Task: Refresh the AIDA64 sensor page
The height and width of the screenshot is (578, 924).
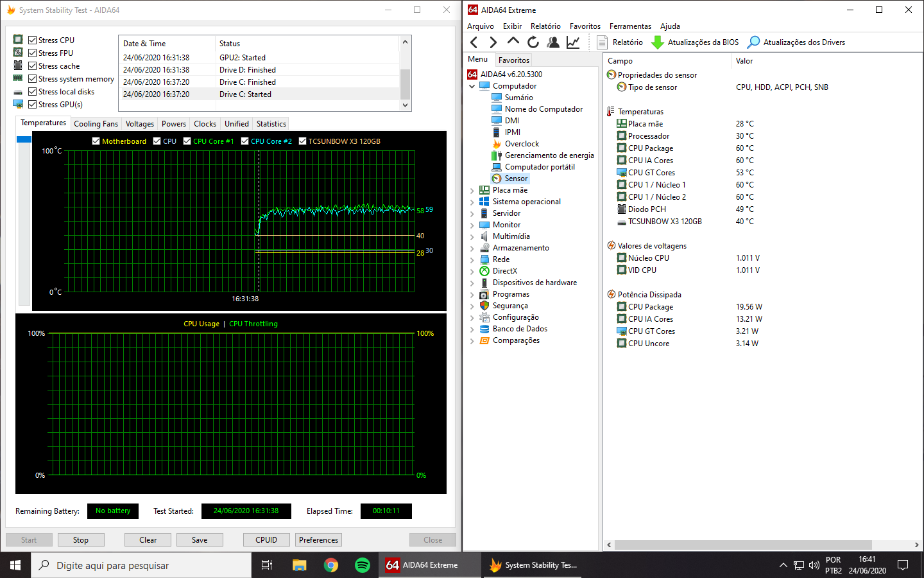Action: [533, 42]
